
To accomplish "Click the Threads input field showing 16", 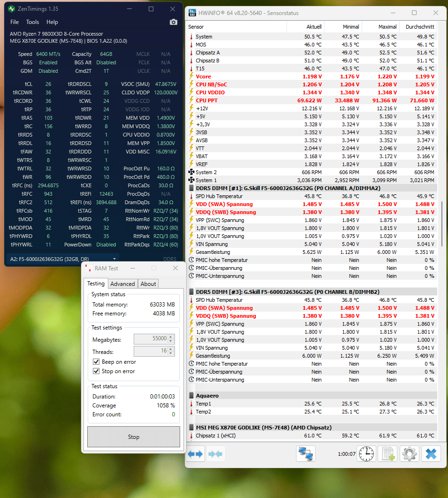I will 151,351.
